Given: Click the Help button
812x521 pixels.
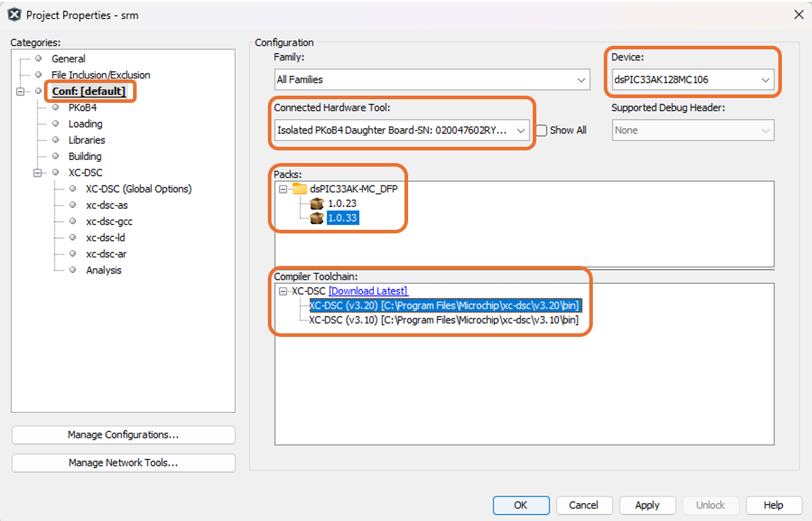Looking at the screenshot, I should pos(773,505).
